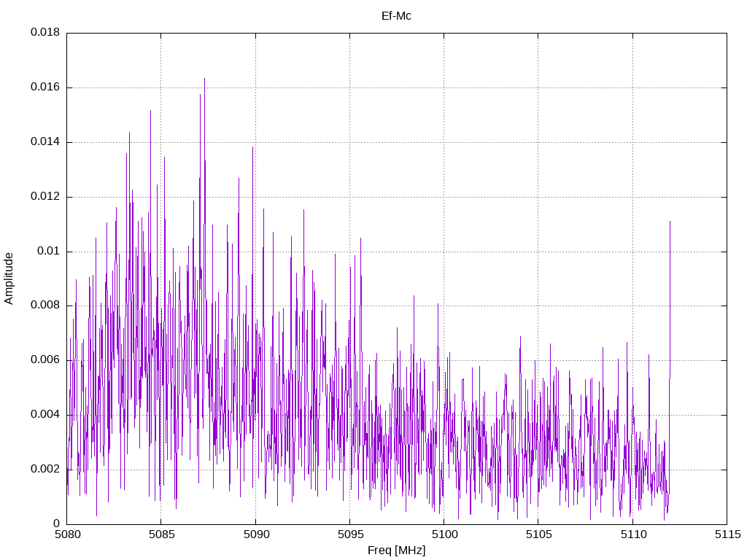Image resolution: width=747 pixels, height=560 pixels.
Task: Select the 5105 x-axis tick label
Action: pos(538,534)
